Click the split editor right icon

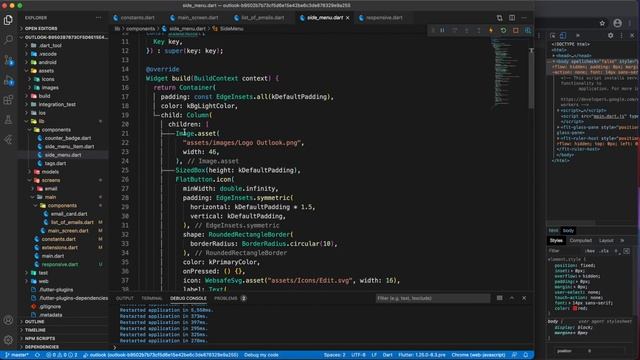coord(512,18)
